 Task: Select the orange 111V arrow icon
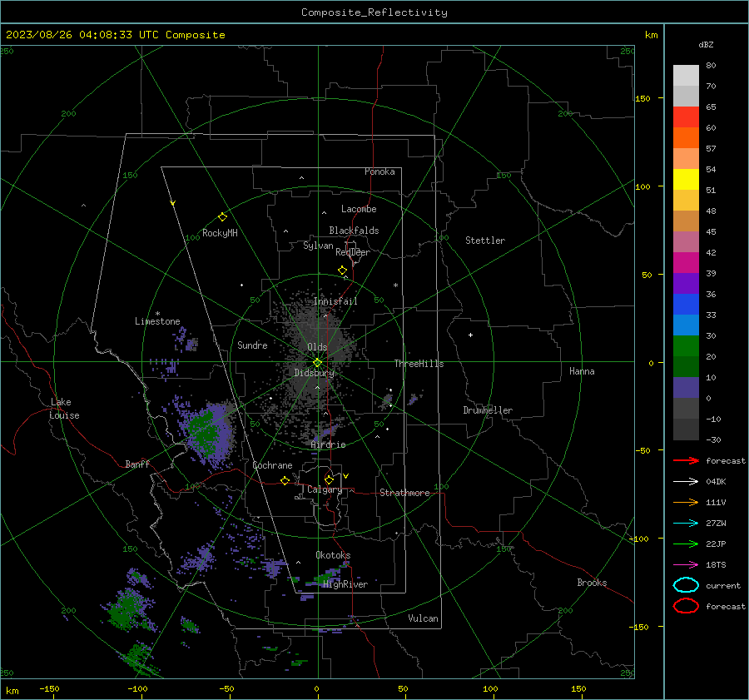coord(686,502)
